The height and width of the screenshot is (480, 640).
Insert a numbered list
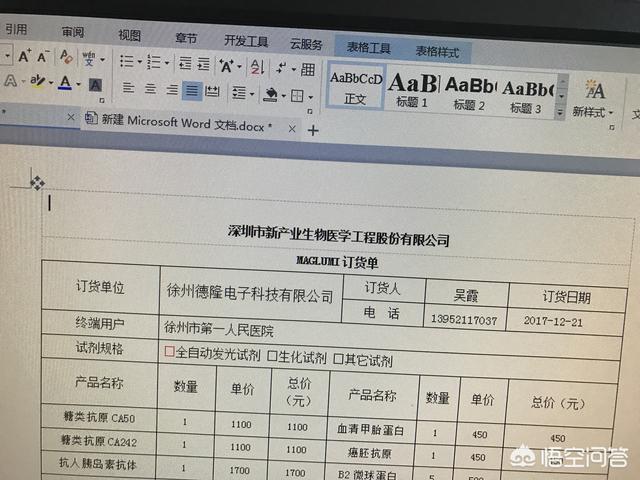pos(154,62)
